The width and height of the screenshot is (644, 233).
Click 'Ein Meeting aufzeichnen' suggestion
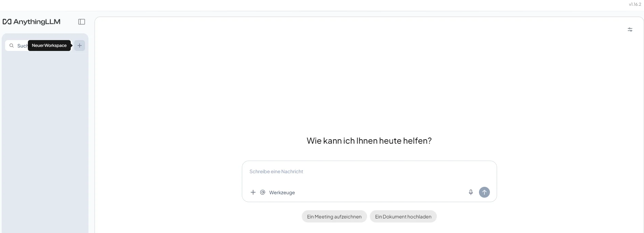pyautogui.click(x=334, y=216)
